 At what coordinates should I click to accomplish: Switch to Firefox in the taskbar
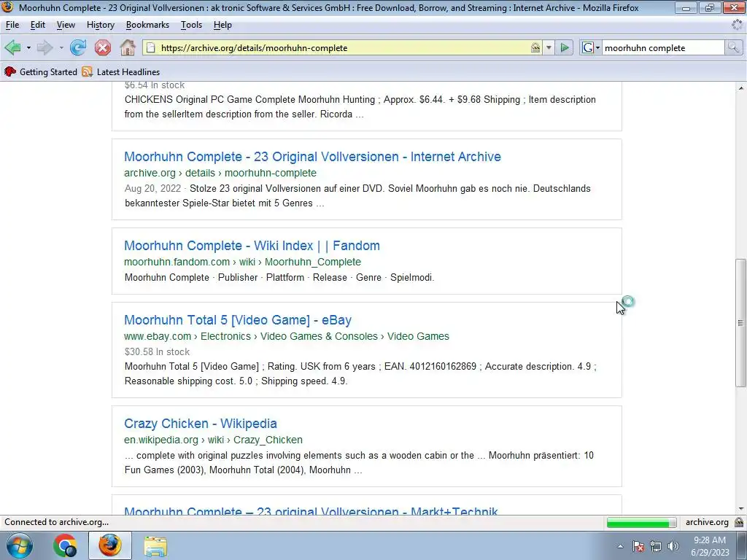point(110,545)
